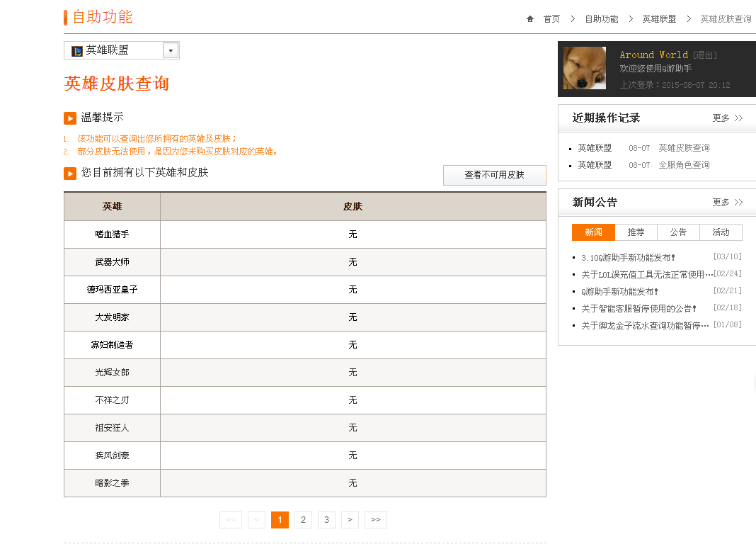Click orange arrow icon beside 您目前拥有以下英雄和皮肤
This screenshot has height=549, width=756.
click(x=70, y=173)
